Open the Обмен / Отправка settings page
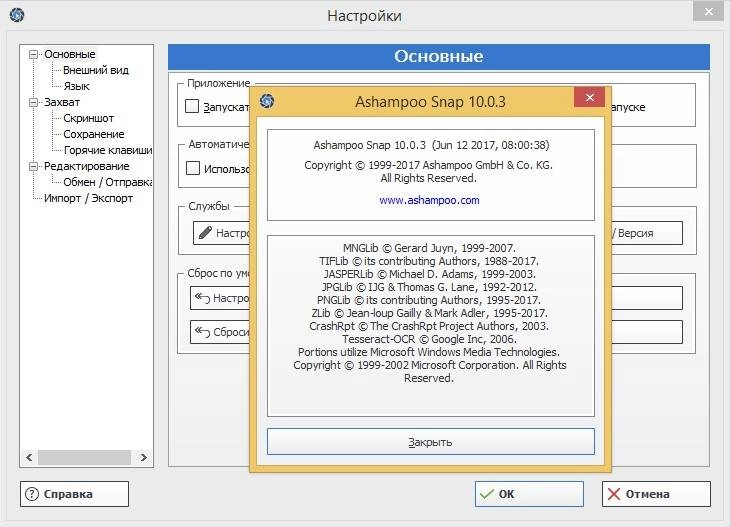The width and height of the screenshot is (731, 527). click(x=108, y=182)
